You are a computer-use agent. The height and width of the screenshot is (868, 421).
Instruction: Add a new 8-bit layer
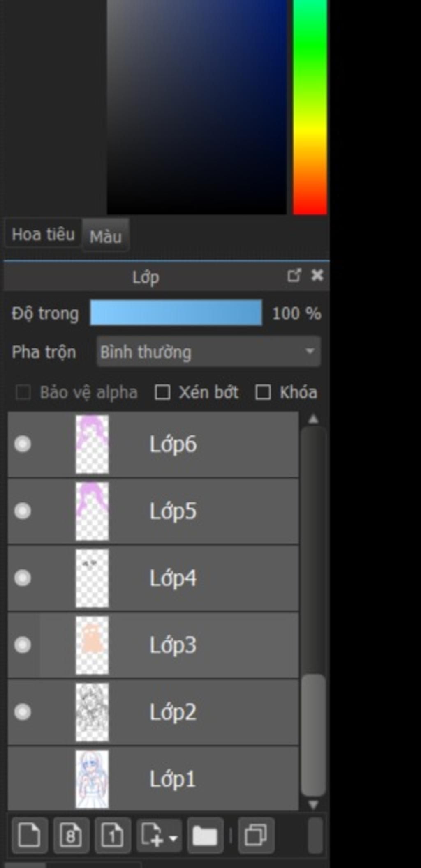71,835
